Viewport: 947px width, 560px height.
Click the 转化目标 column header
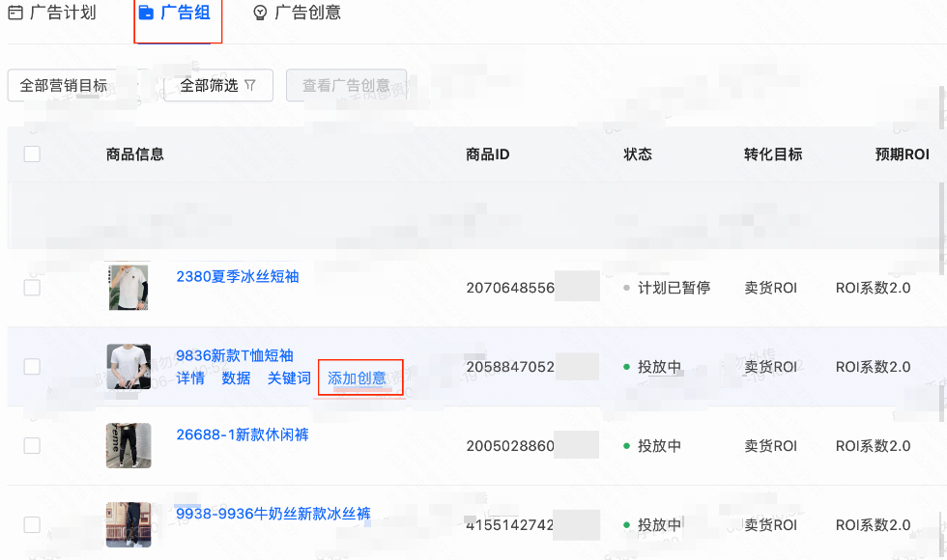[x=773, y=154]
